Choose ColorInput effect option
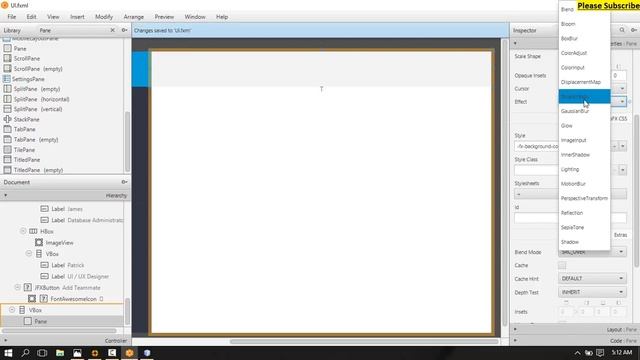Viewport: 640px width, 360px height. (x=584, y=67)
